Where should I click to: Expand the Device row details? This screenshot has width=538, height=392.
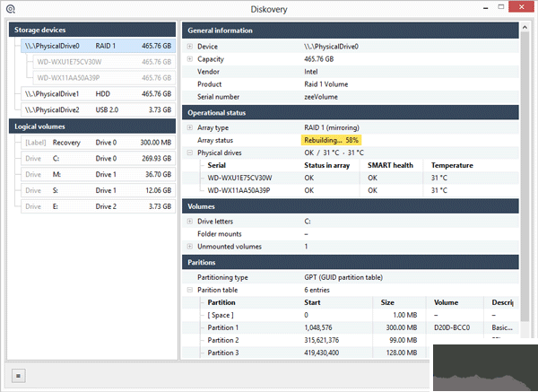(x=189, y=46)
